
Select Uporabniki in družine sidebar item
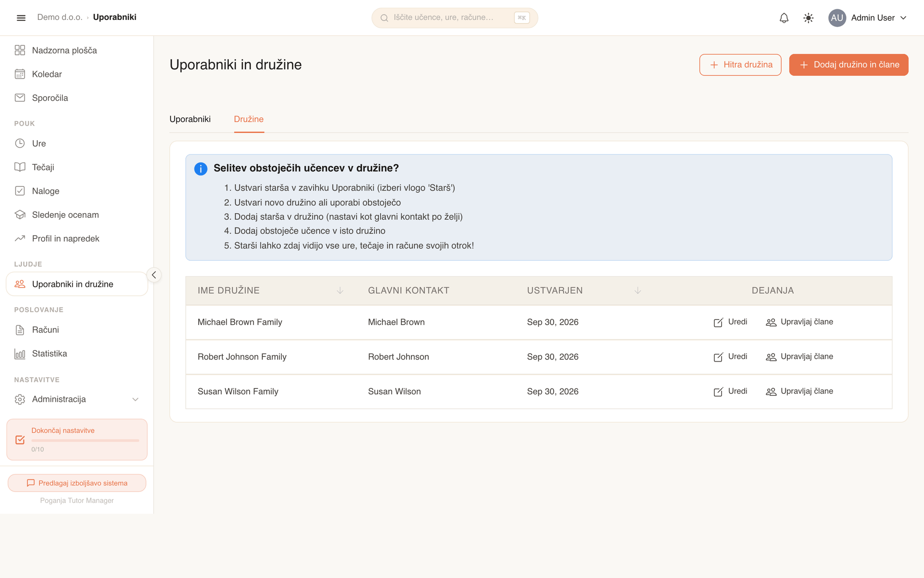[77, 284]
